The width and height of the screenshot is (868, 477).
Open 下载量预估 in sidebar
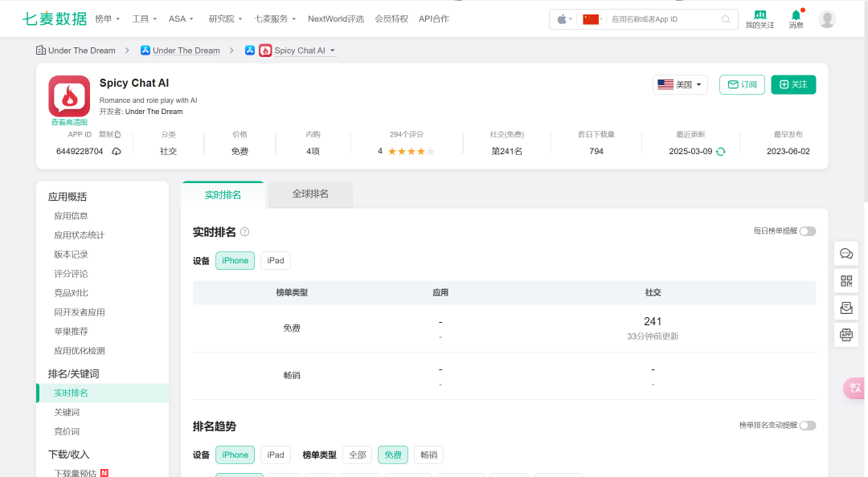pos(75,473)
